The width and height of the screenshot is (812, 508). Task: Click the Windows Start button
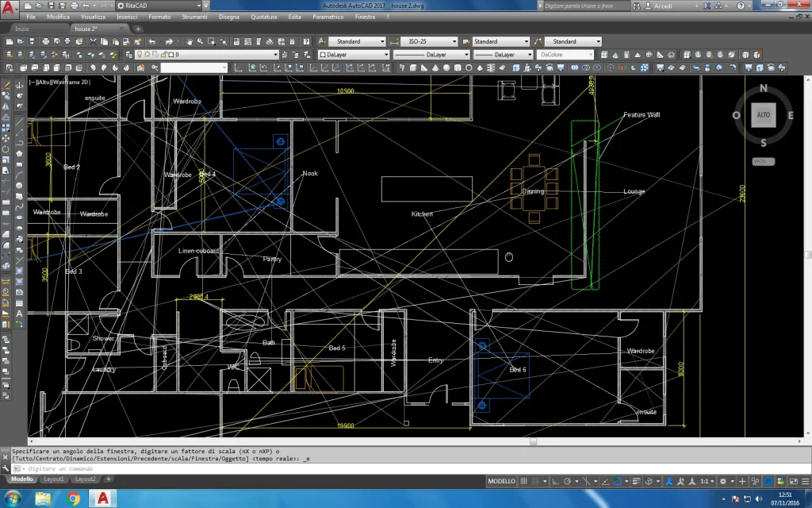pyautogui.click(x=11, y=498)
